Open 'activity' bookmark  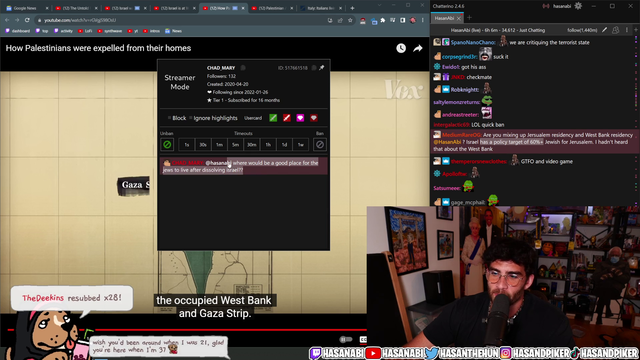(63, 31)
